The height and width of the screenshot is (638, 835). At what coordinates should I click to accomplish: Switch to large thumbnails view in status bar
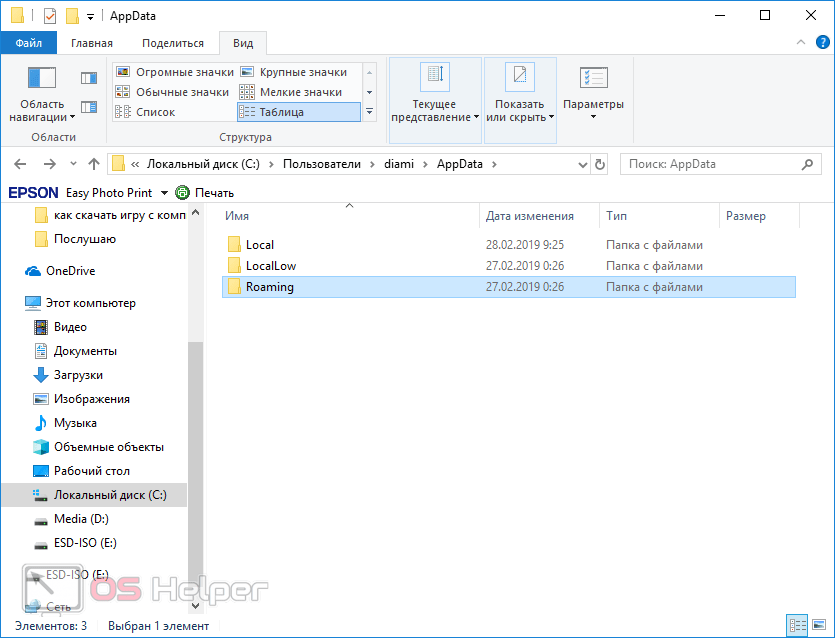click(820, 626)
